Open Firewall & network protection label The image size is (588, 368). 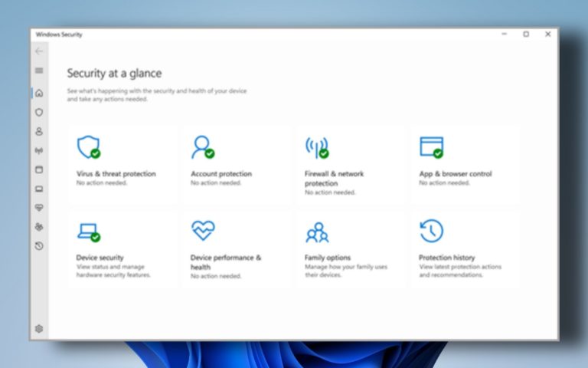[334, 179]
